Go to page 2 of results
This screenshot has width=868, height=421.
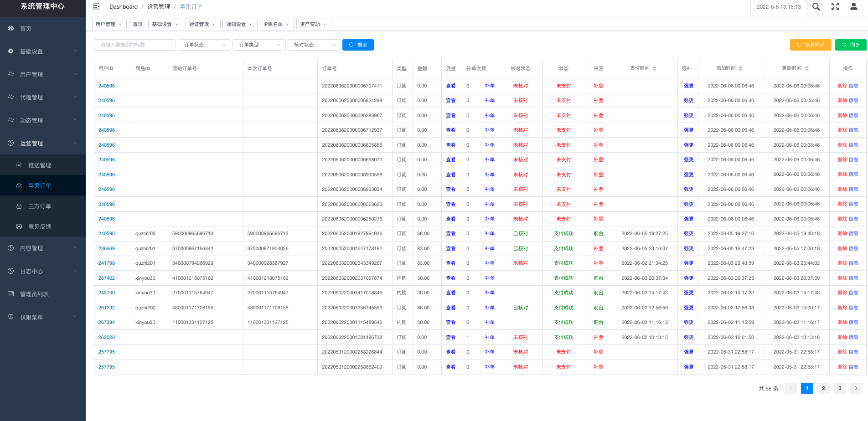[823, 388]
